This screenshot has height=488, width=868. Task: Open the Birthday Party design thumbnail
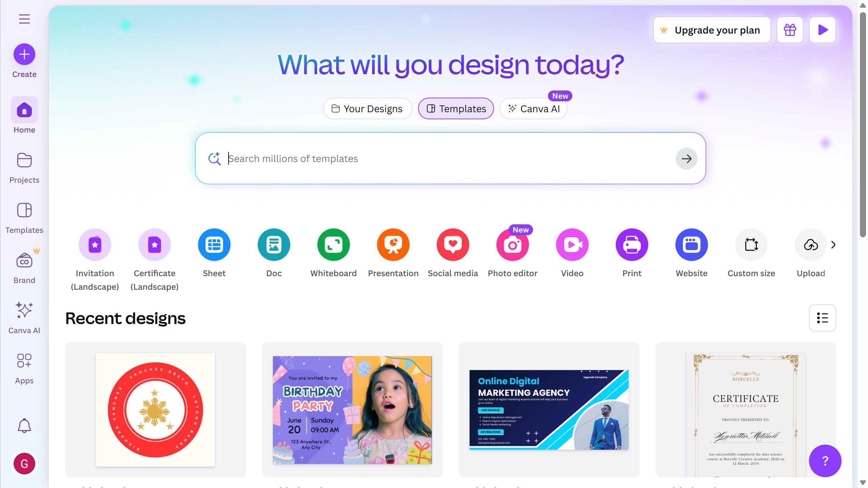pos(352,410)
